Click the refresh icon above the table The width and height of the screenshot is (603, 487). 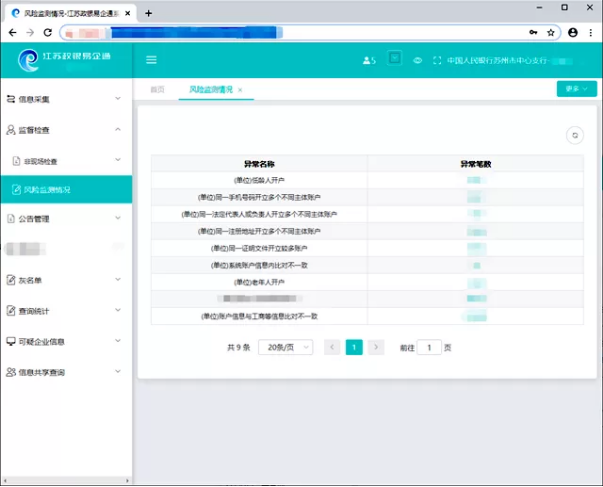pos(574,136)
